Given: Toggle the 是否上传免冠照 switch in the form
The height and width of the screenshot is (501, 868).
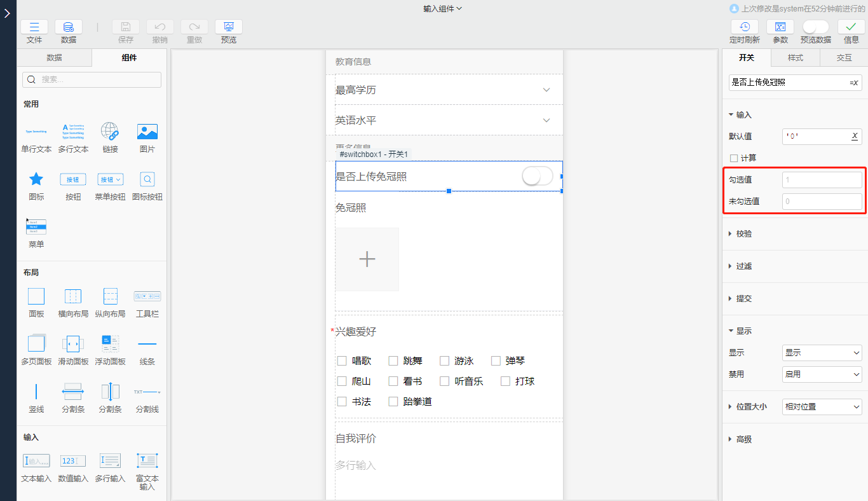Looking at the screenshot, I should 537,177.
